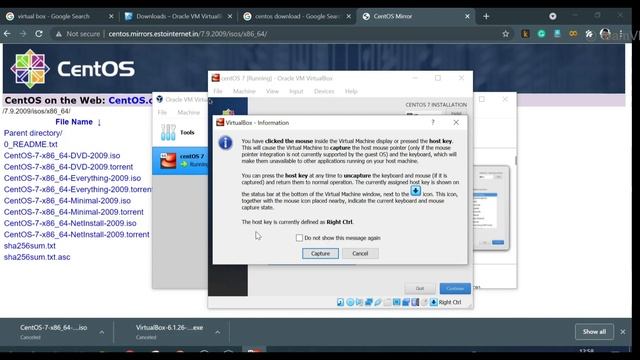The height and width of the screenshot is (360, 640).
Task: Switch to 'Downloads - Oracle VM VirtualBox' tab
Action: pyautogui.click(x=178, y=16)
